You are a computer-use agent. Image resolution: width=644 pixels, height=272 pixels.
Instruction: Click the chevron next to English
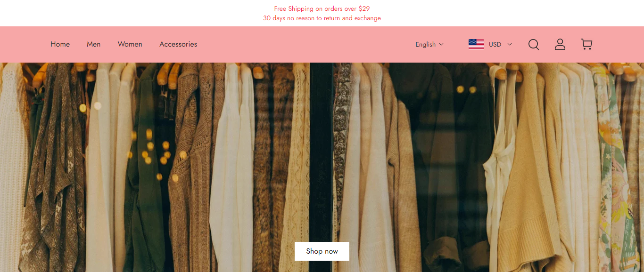[x=441, y=44]
